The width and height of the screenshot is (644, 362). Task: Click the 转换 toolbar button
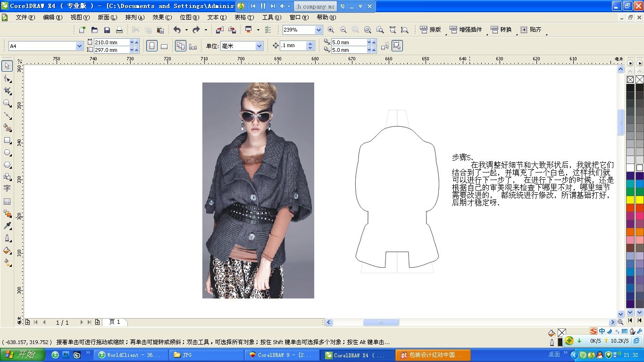(501, 30)
